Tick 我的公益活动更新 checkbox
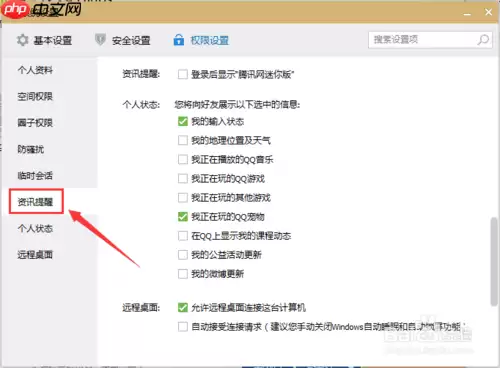Screen dimensions: 500x368 (183, 255)
